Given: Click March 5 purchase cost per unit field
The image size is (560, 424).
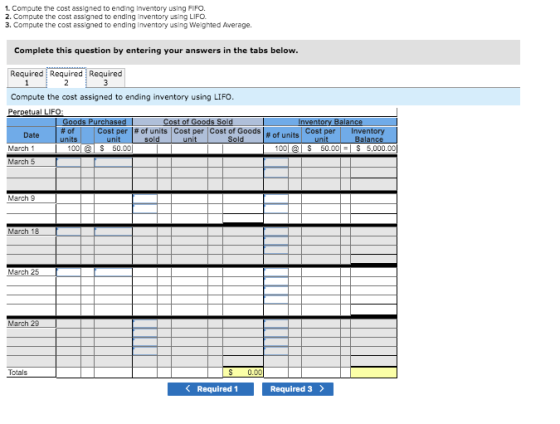Looking at the screenshot, I should click(113, 162).
